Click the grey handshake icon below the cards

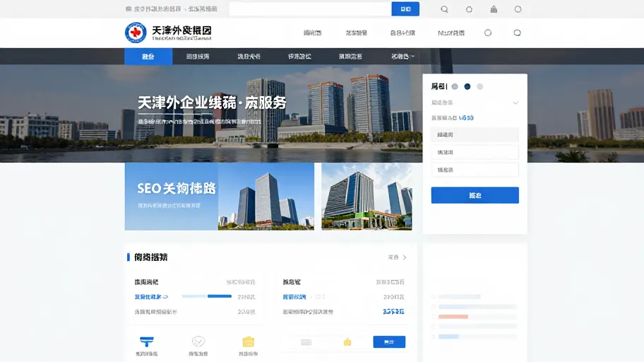[198, 341]
